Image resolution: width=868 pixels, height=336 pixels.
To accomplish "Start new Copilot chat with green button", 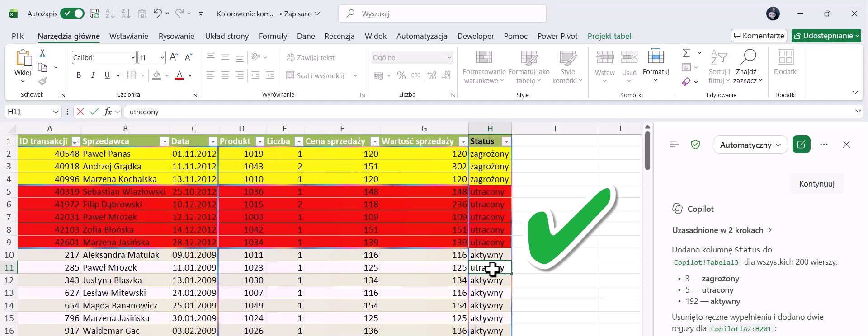I will click(x=801, y=145).
